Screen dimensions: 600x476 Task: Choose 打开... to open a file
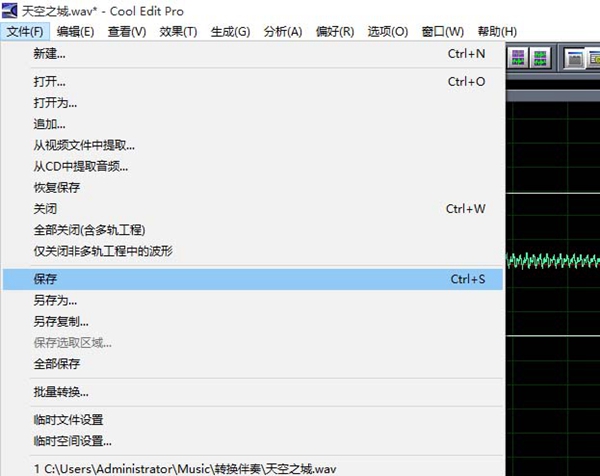253,82
